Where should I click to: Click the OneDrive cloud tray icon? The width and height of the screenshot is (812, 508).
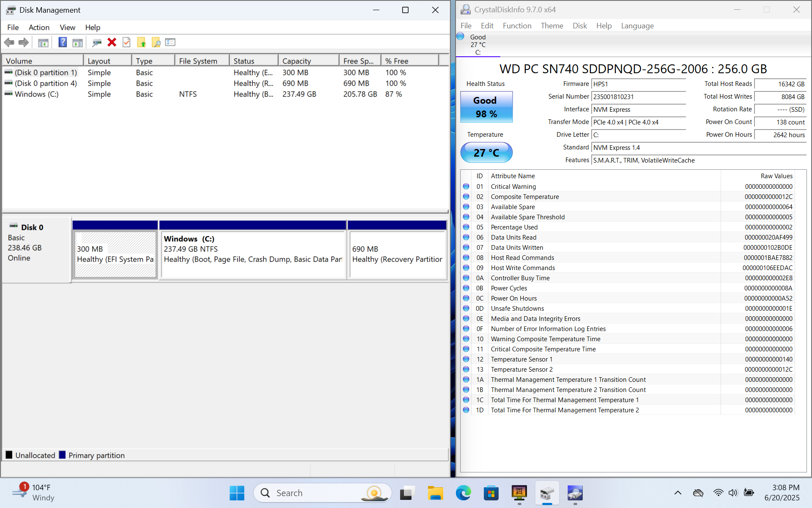coord(698,493)
